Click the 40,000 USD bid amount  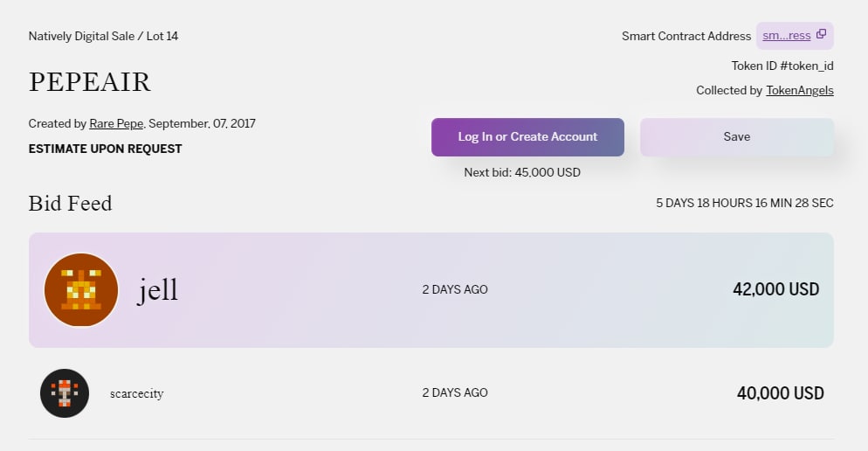780,393
